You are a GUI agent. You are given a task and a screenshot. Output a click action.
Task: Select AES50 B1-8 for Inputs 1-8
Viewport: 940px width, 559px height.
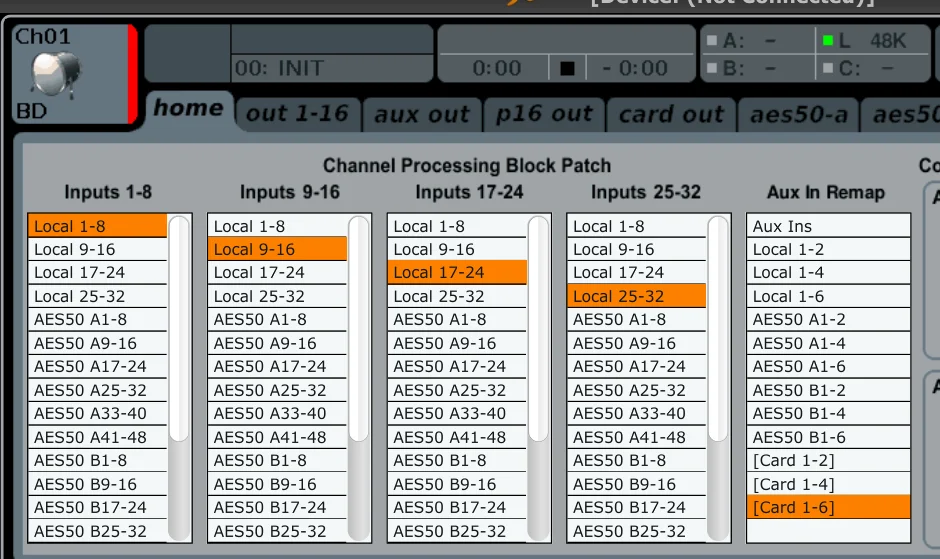(x=98, y=461)
